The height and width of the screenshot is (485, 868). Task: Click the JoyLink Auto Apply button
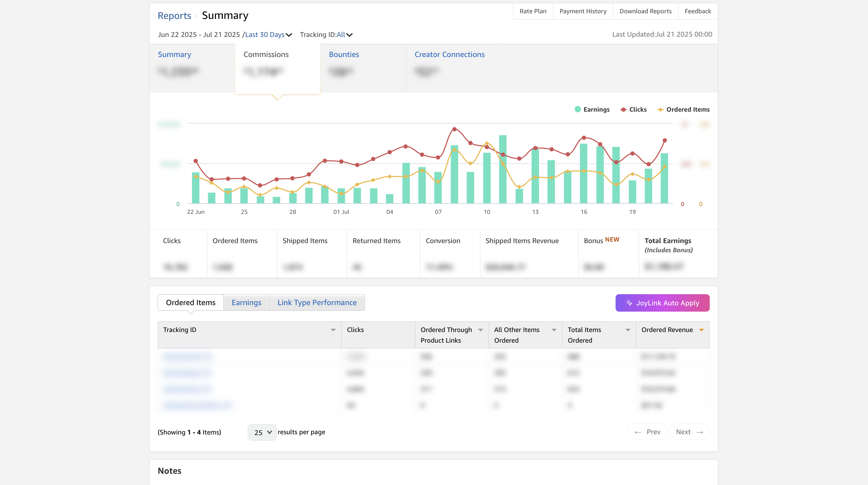(x=662, y=303)
